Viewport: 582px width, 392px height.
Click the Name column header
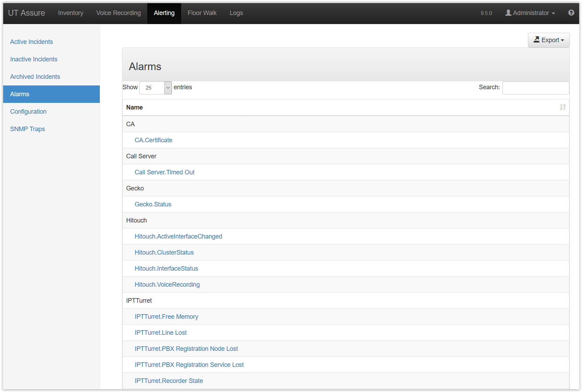(x=346, y=107)
